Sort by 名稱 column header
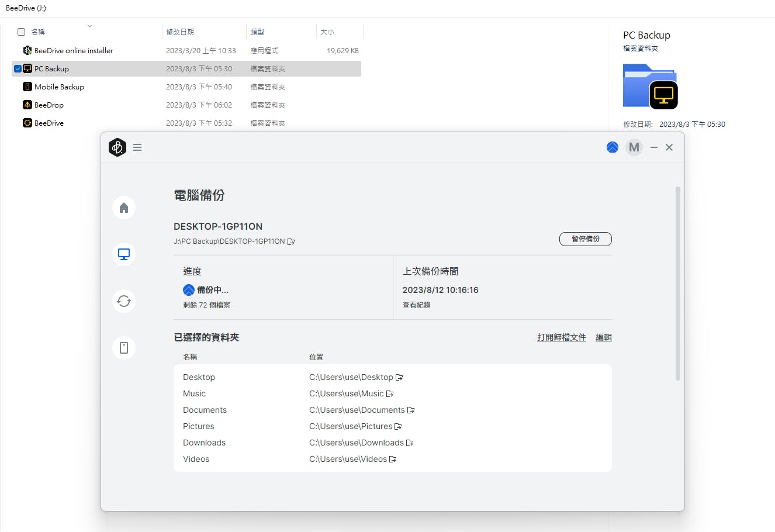775x532 pixels. [x=38, y=32]
